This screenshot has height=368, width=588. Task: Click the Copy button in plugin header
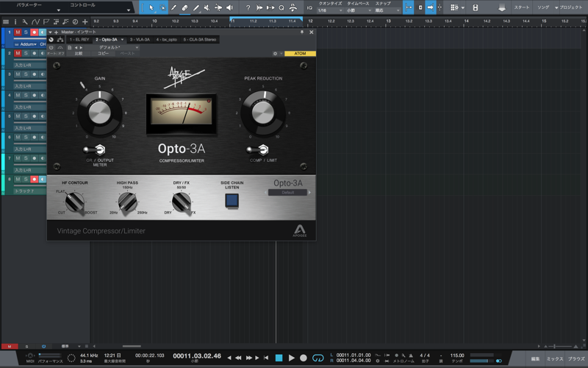tap(103, 54)
